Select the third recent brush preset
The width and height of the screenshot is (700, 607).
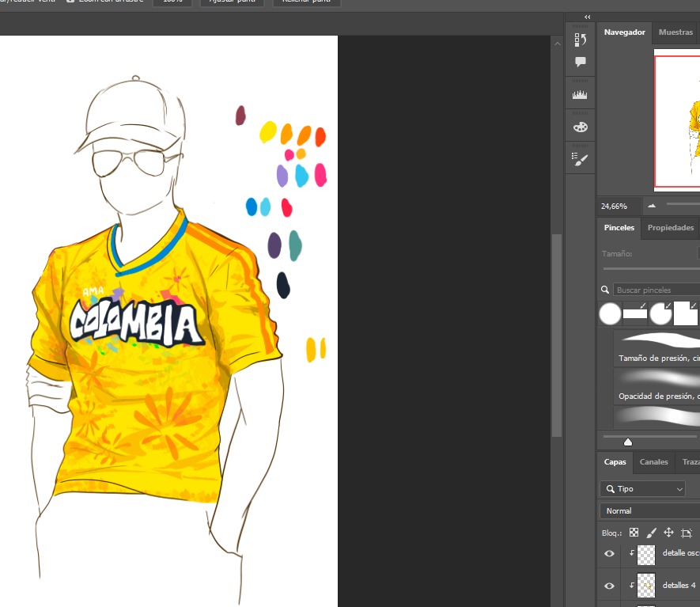click(660, 313)
